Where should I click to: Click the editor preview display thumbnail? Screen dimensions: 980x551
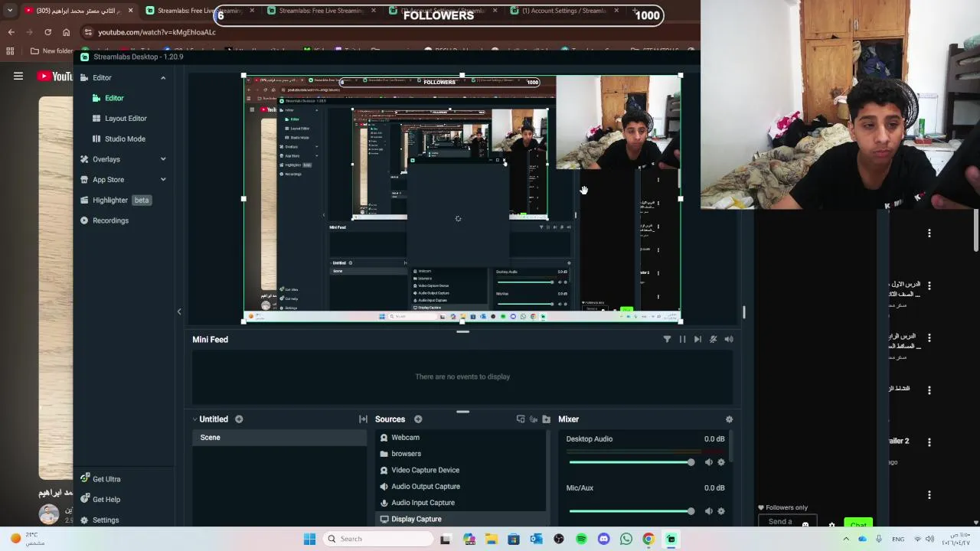click(x=462, y=198)
